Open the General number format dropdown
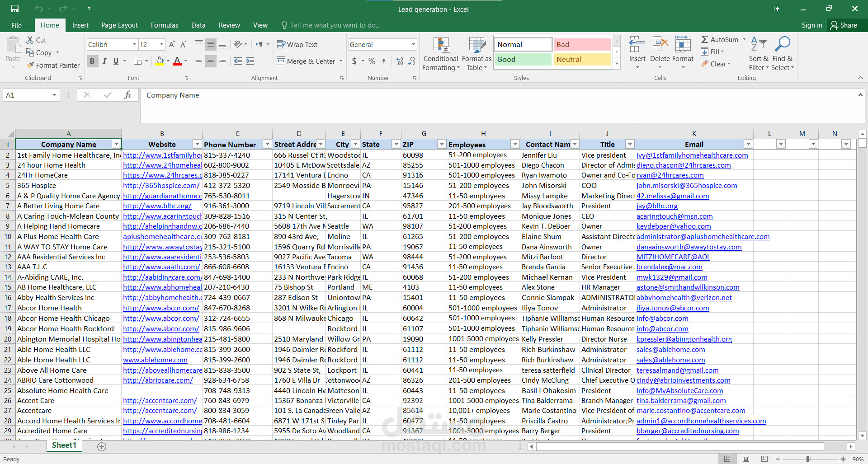The width and height of the screenshot is (868, 464). coord(413,44)
